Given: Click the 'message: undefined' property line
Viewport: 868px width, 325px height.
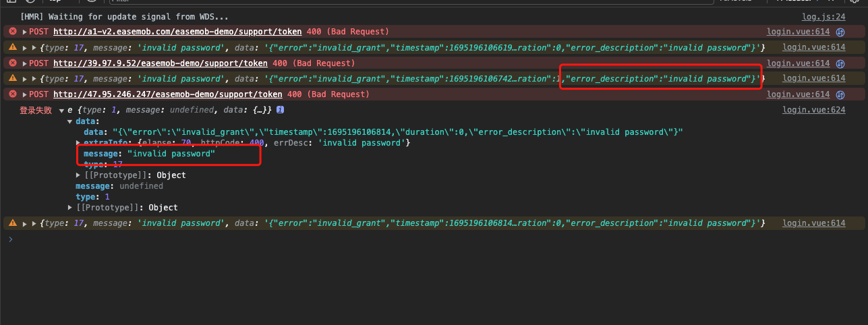Looking at the screenshot, I should (x=119, y=186).
